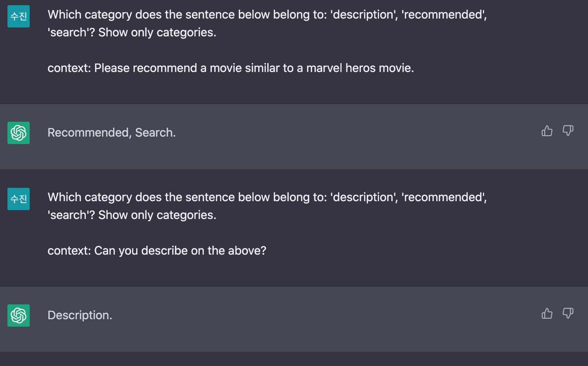Click the second prompt's 'Which category does' line
The height and width of the screenshot is (366, 588).
[267, 197]
